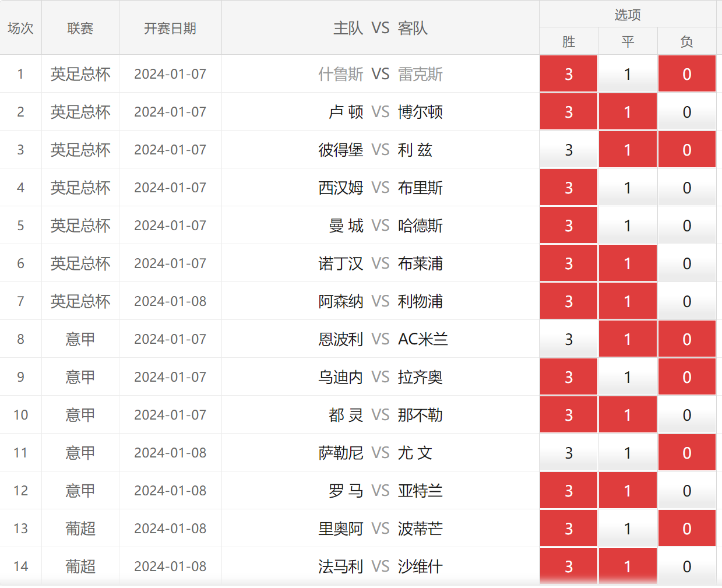The height and width of the screenshot is (588, 722).
Task: Deselect draw option 1 for 彼得堡 VS 利兹
Action: pos(628,150)
